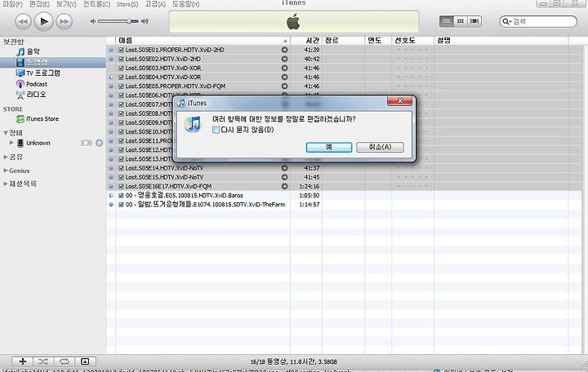The image size is (588, 372).
Task: Uncheck Lost.S05E03.HDTV.XviD-XOR checkbox
Action: click(x=121, y=68)
